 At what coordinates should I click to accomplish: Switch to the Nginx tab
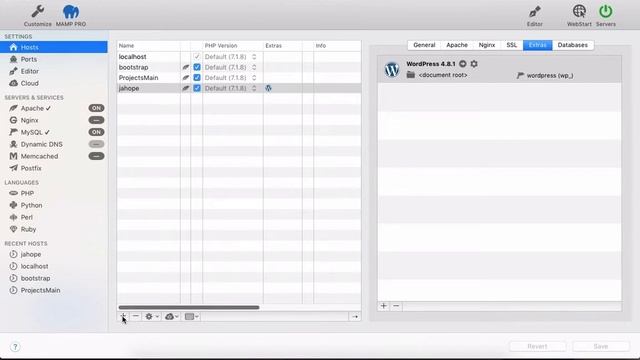click(x=487, y=45)
